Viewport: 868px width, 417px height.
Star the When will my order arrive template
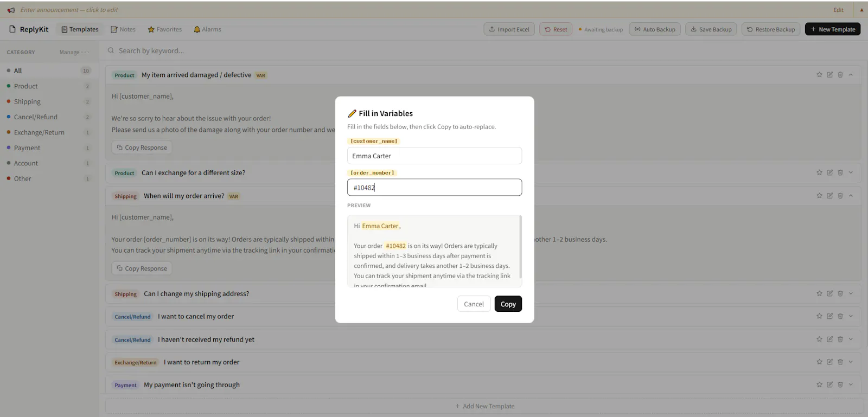819,196
